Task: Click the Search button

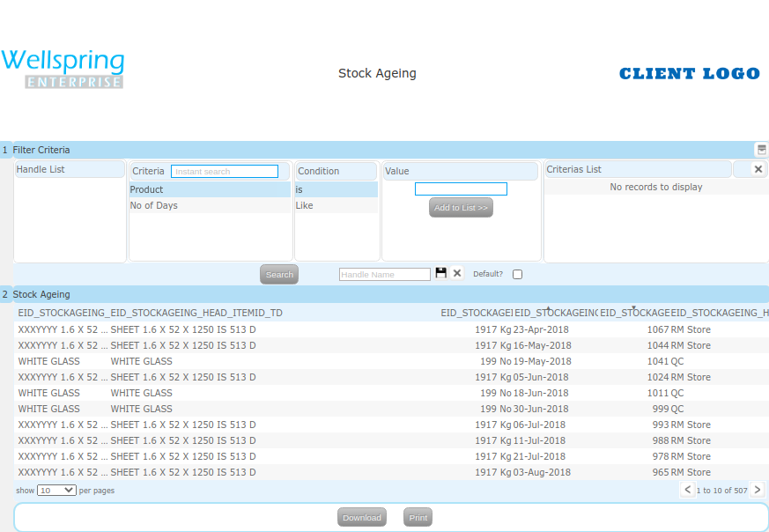Action: click(x=279, y=275)
